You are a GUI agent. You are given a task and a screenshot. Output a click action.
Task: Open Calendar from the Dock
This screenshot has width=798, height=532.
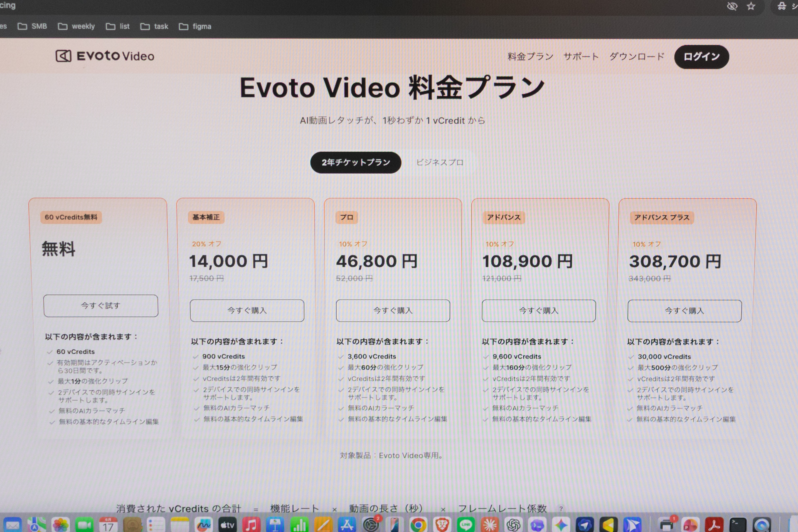point(108,525)
